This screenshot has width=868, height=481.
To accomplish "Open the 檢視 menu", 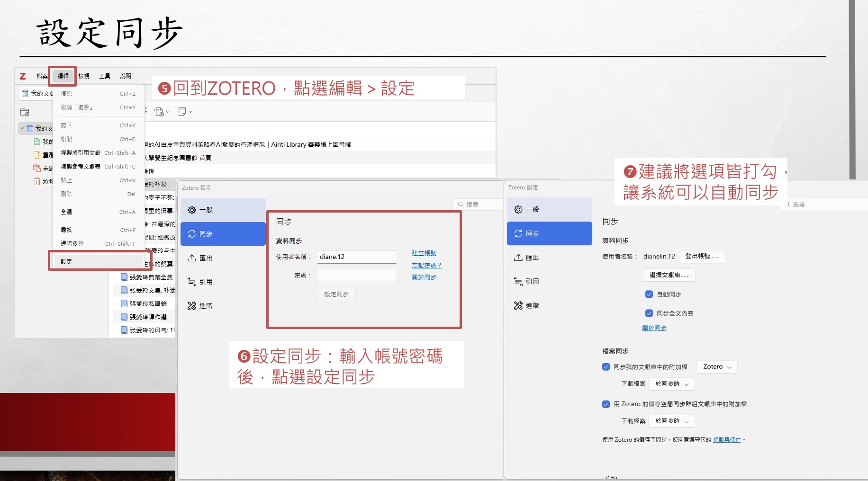I will (84, 76).
